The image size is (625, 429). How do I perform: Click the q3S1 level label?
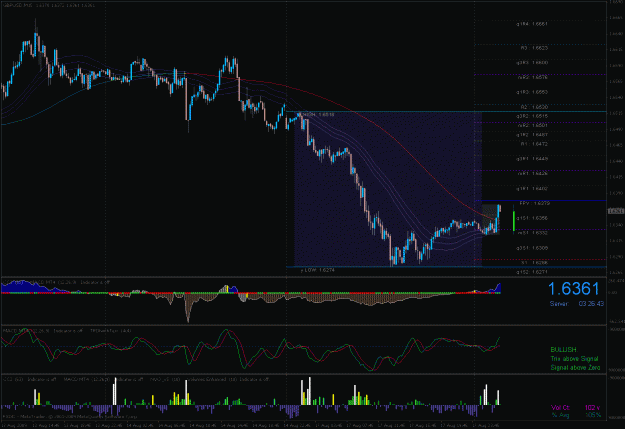point(532,248)
